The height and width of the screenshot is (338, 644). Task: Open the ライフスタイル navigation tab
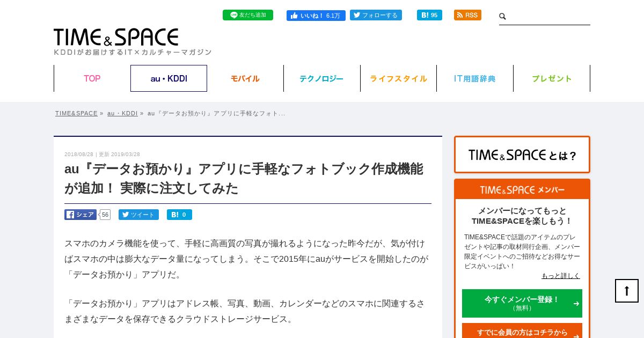[x=398, y=78]
